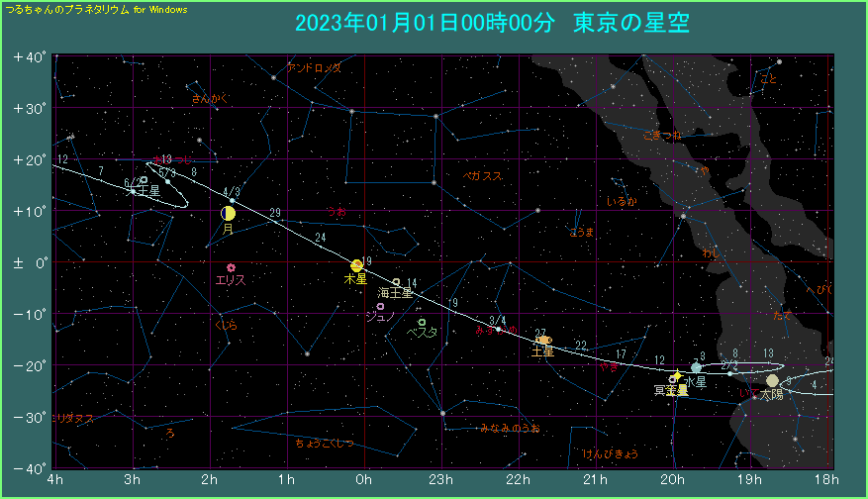The image size is (868, 499).
Task: Select the green Vesta (ベスタ) marker
Action: coord(422,322)
